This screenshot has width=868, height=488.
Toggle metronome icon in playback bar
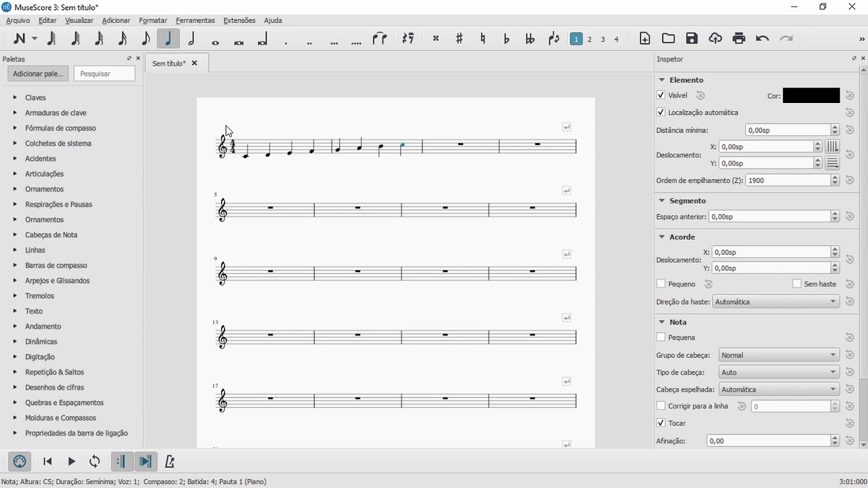170,462
